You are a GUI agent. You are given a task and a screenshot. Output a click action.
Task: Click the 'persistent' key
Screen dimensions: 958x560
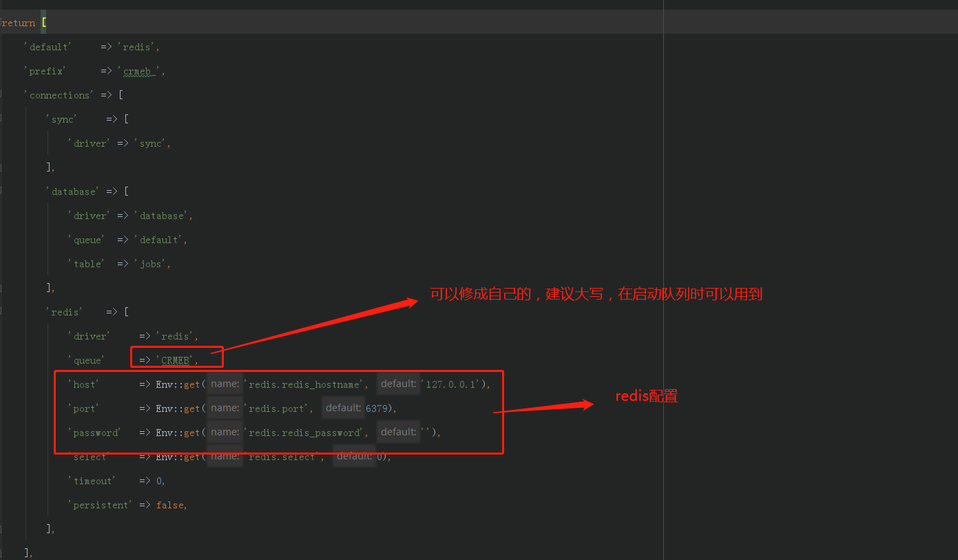(99, 505)
